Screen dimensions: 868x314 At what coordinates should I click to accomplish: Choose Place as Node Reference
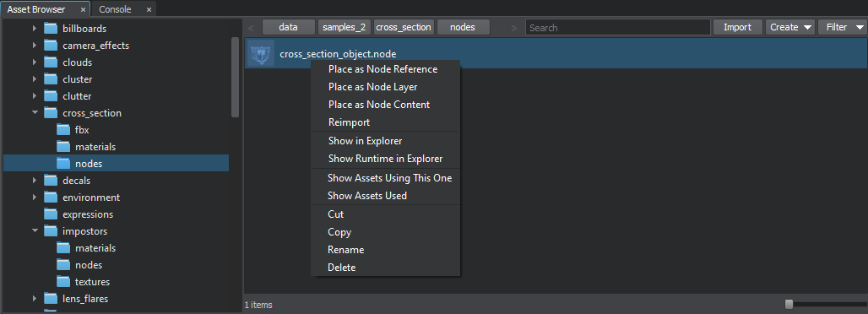[383, 69]
